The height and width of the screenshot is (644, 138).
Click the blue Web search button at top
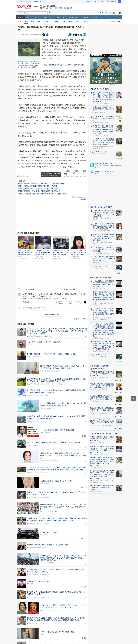(x=120, y=2)
